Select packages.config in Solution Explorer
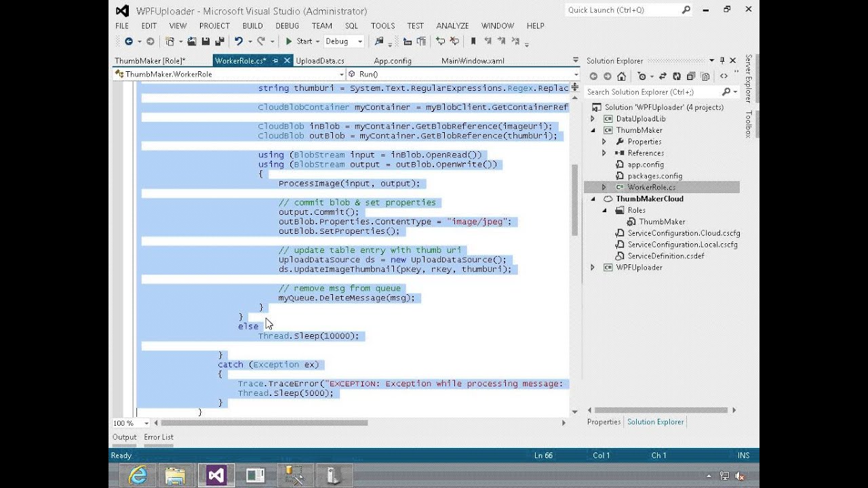Viewport: 868px width, 488px height. click(654, 176)
